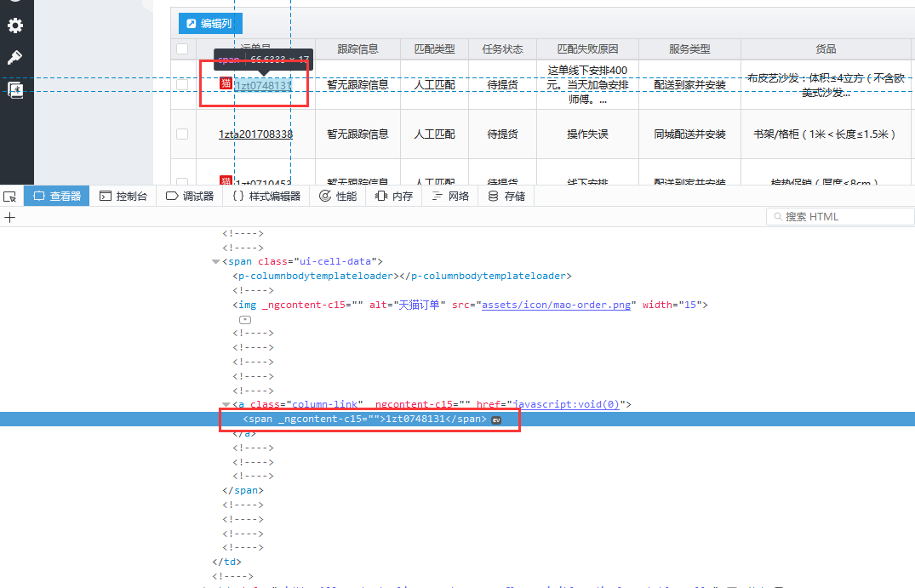This screenshot has height=588, width=915.
Task: Click the ev event badge on the span line
Action: [x=496, y=420]
